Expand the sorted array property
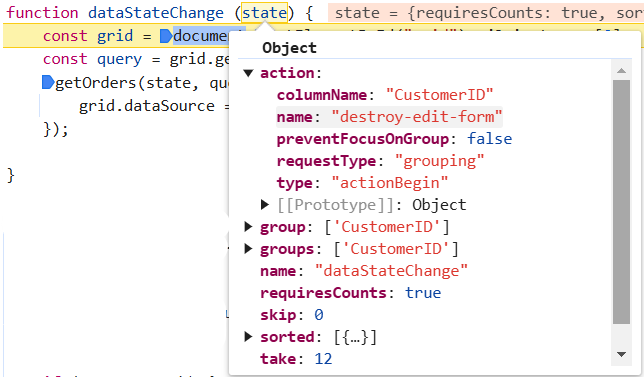This screenshot has width=644, height=377. tap(248, 337)
